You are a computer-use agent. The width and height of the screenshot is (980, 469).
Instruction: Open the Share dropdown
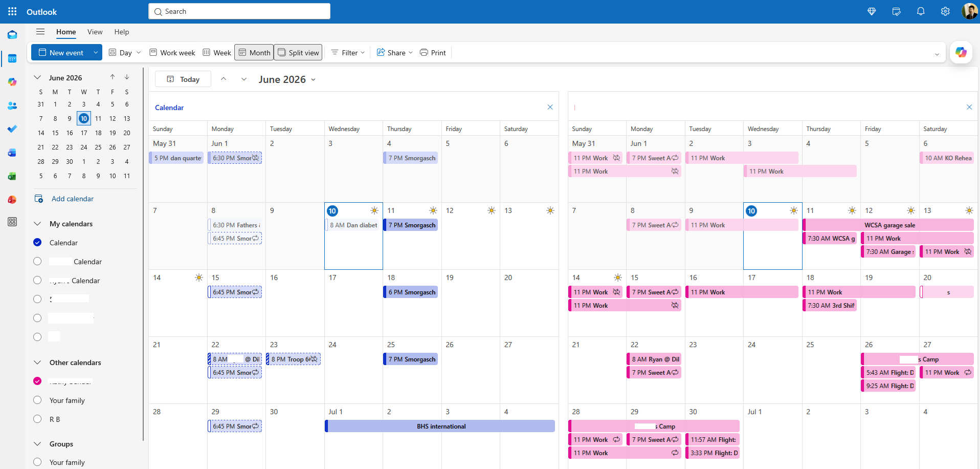click(x=394, y=52)
